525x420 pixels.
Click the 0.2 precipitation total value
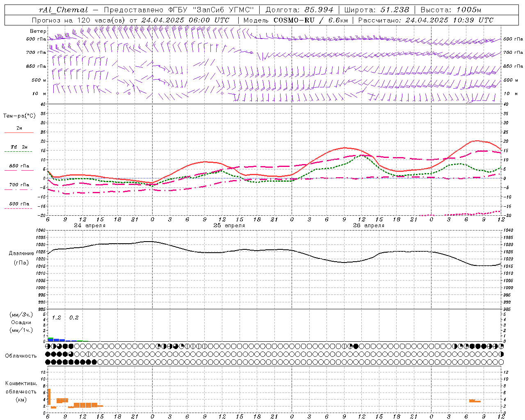pos(74,318)
